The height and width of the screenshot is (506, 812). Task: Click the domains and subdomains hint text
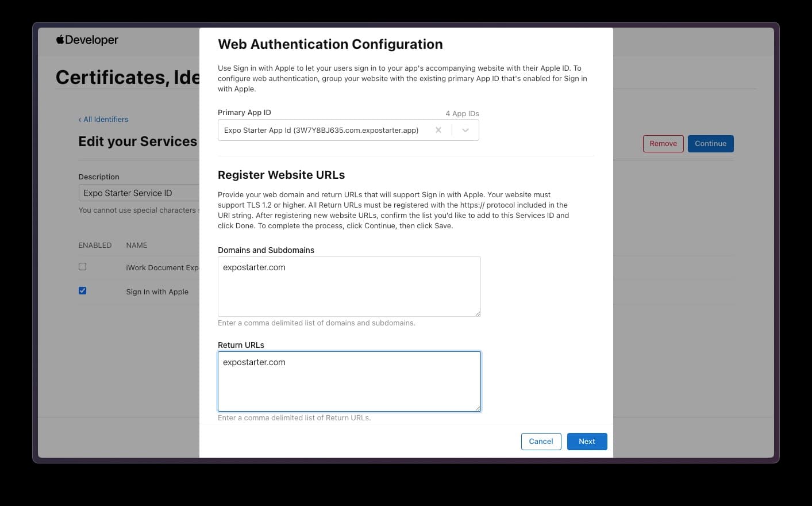(x=317, y=323)
